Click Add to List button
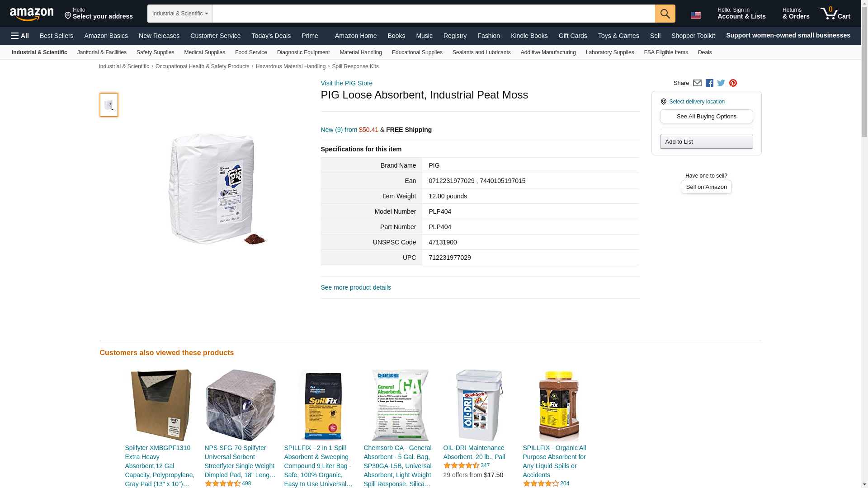This screenshot has width=868, height=488. click(706, 142)
